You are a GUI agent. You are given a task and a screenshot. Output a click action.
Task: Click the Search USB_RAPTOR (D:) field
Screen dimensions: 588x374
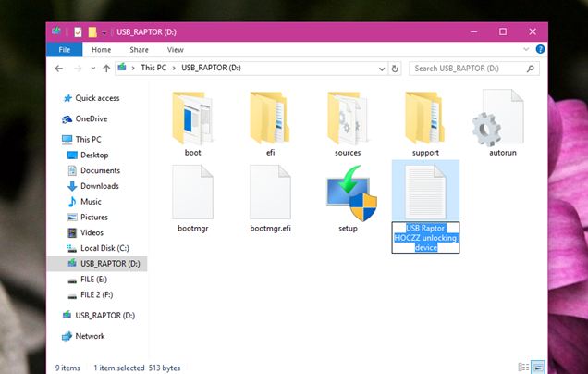tap(474, 69)
